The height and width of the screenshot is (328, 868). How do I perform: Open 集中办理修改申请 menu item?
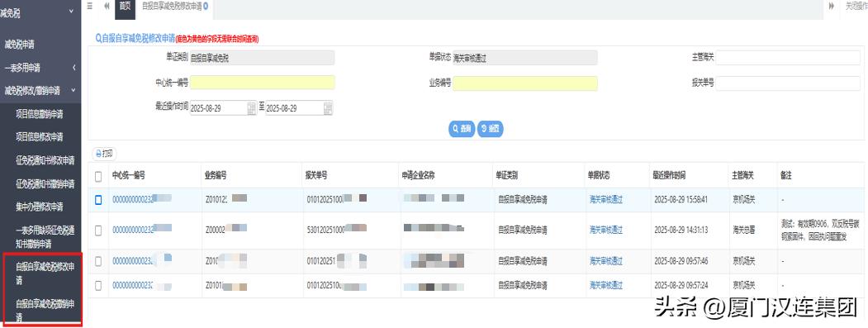click(40, 207)
